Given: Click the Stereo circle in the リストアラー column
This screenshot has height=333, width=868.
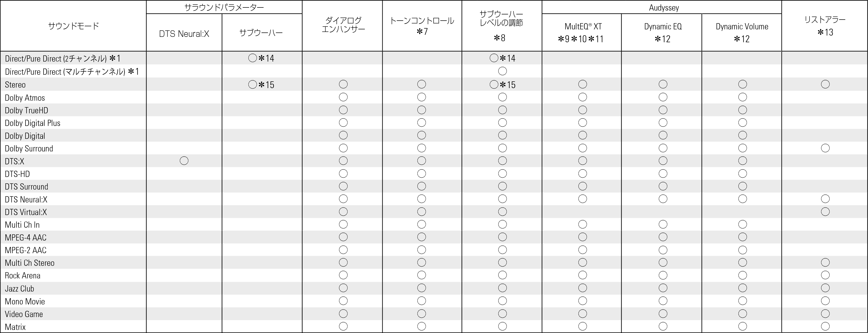Looking at the screenshot, I should tap(825, 84).
